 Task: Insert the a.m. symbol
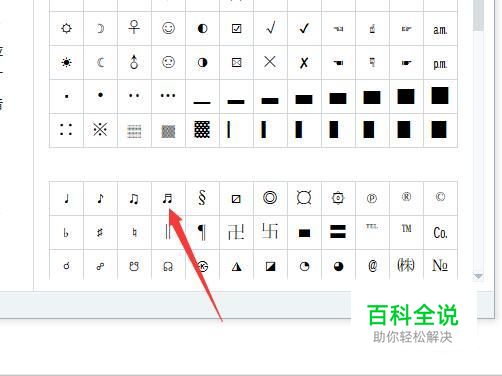point(440,30)
